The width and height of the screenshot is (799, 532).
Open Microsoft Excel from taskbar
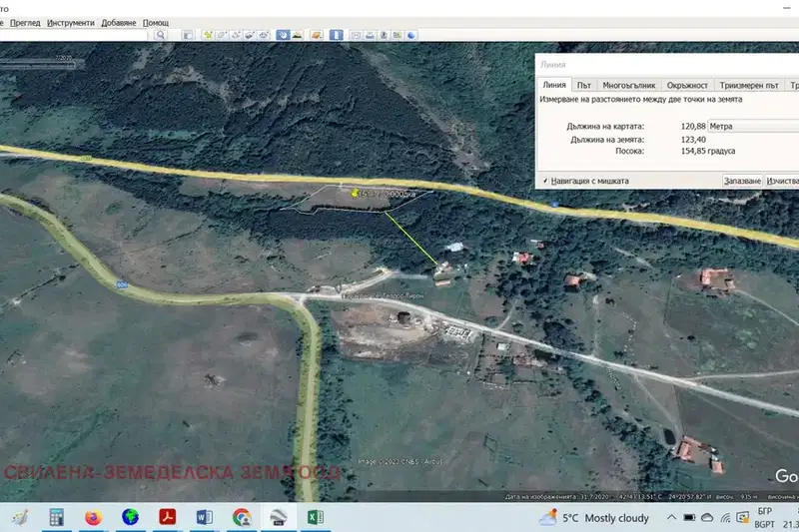pos(316,517)
